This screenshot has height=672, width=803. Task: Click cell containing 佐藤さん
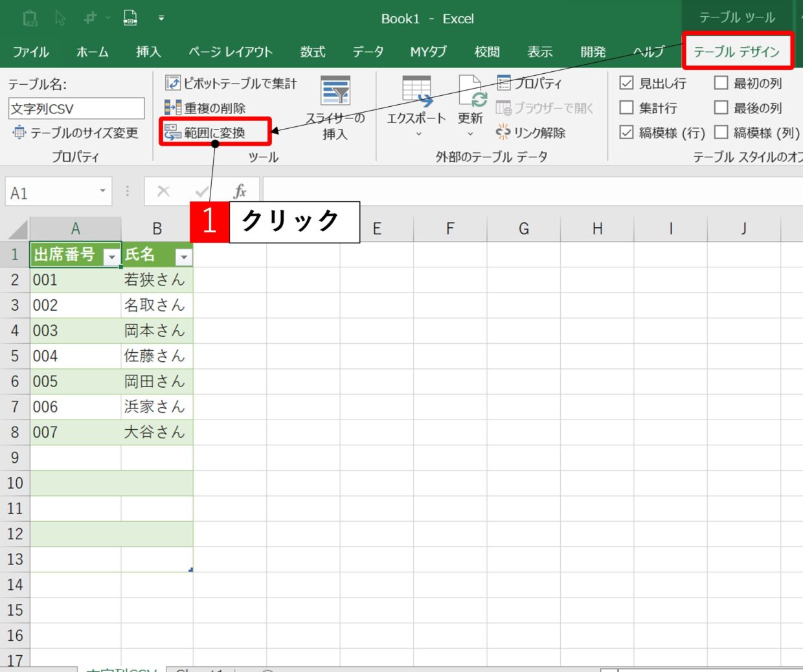[x=157, y=356]
